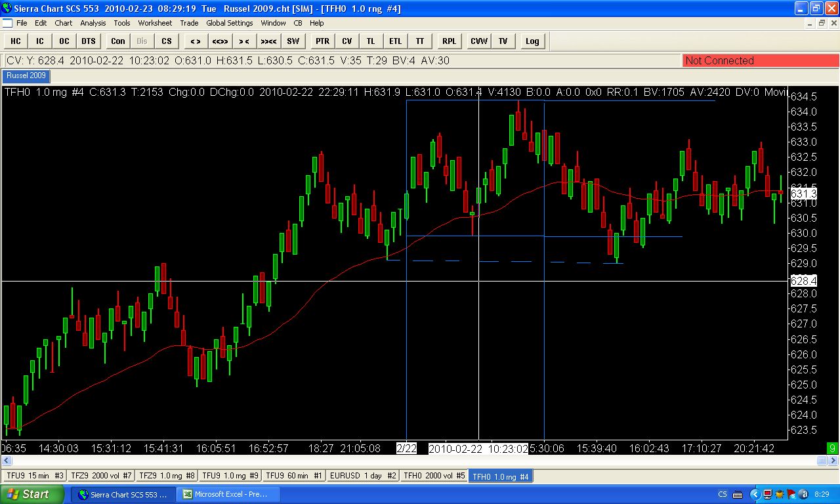Click the 14:30:03 time axis label
This screenshot has width=840, height=504.
(58, 448)
